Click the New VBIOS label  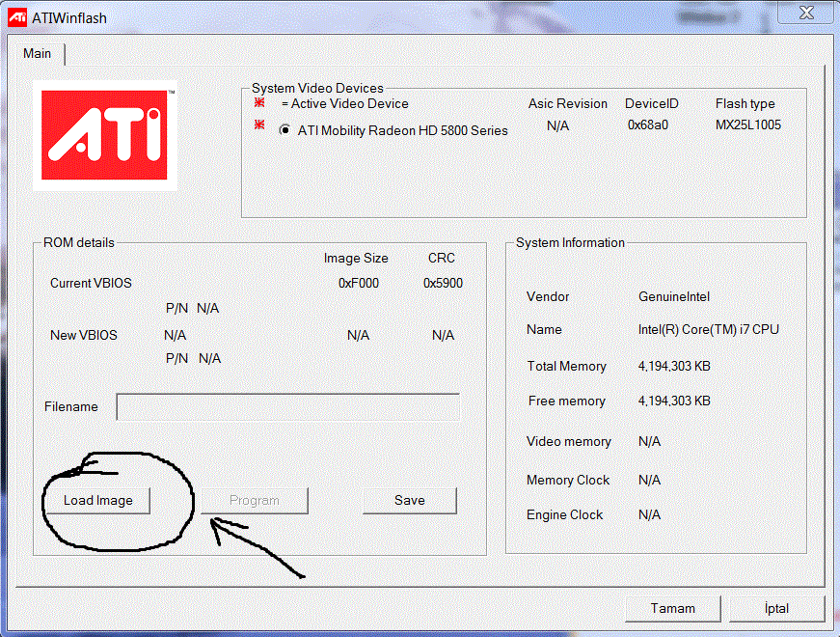point(84,335)
